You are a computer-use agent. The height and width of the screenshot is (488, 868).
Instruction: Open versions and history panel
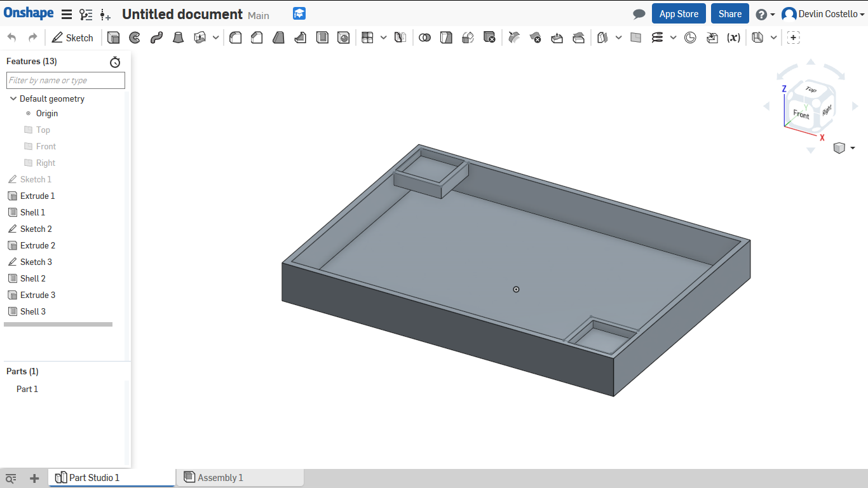86,14
